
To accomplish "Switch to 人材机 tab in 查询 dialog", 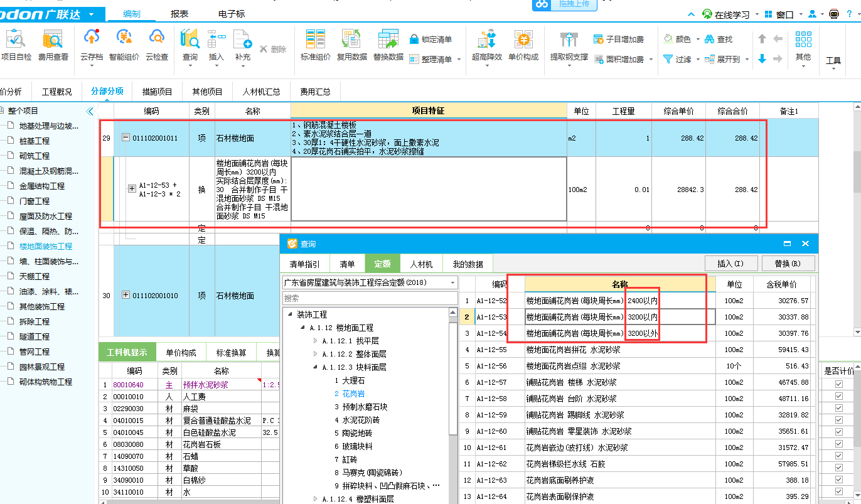I will [x=421, y=264].
